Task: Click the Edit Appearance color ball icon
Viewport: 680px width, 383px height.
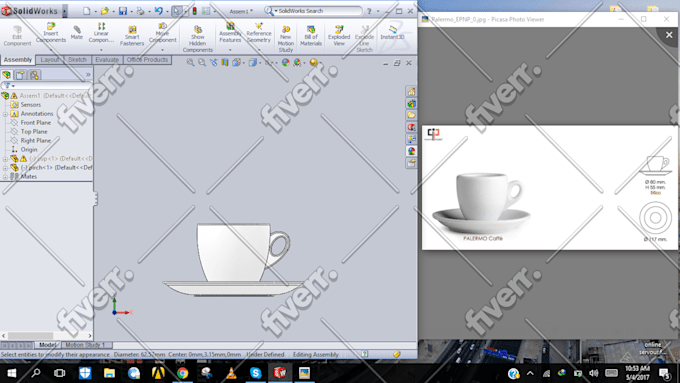Action: pyautogui.click(x=285, y=62)
